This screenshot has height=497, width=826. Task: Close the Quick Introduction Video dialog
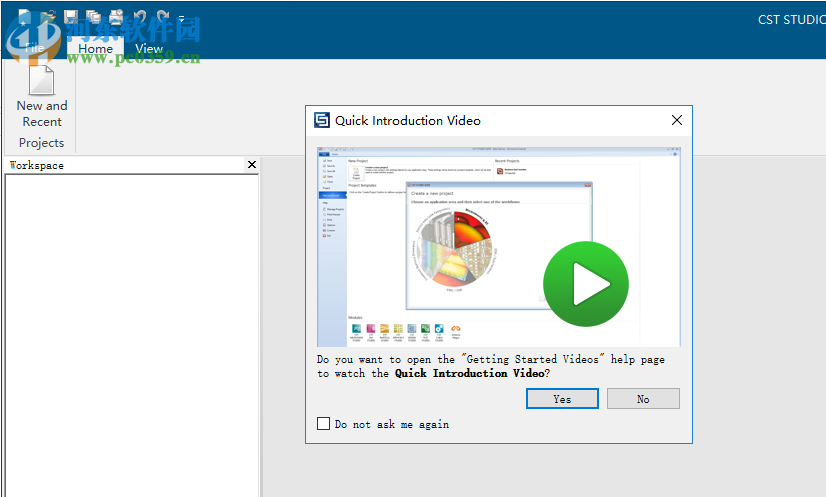(x=677, y=120)
